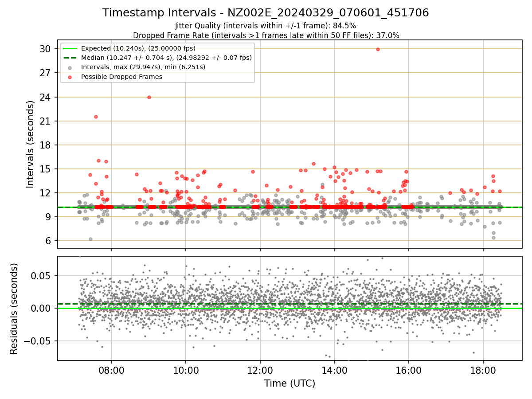Click the 'Jitter Quality' subtitle line
The width and height of the screenshot is (532, 399).
pos(266,26)
